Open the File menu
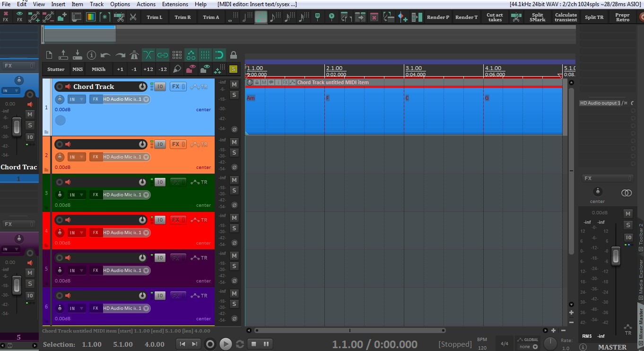The image size is (644, 351). (x=6, y=4)
